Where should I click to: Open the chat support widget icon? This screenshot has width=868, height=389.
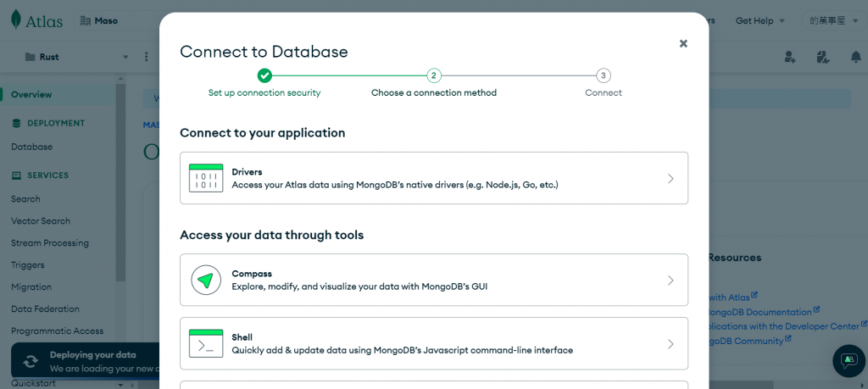(849, 360)
